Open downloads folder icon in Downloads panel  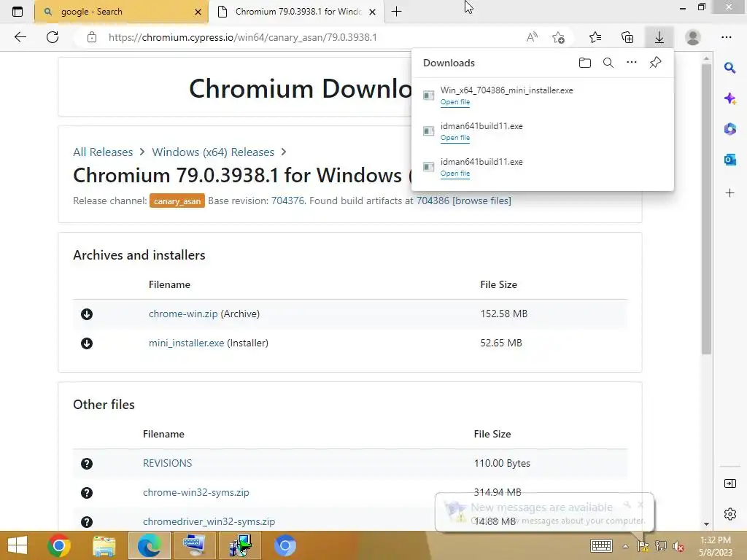pyautogui.click(x=585, y=63)
